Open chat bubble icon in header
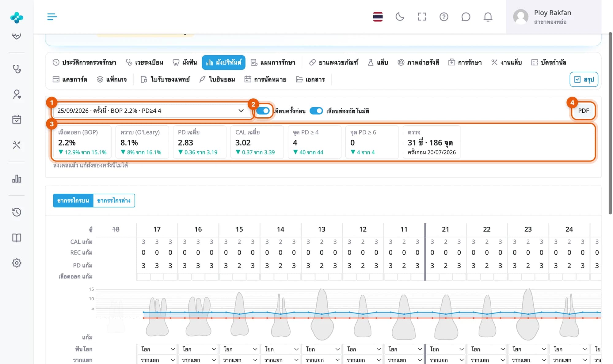 pos(466,17)
